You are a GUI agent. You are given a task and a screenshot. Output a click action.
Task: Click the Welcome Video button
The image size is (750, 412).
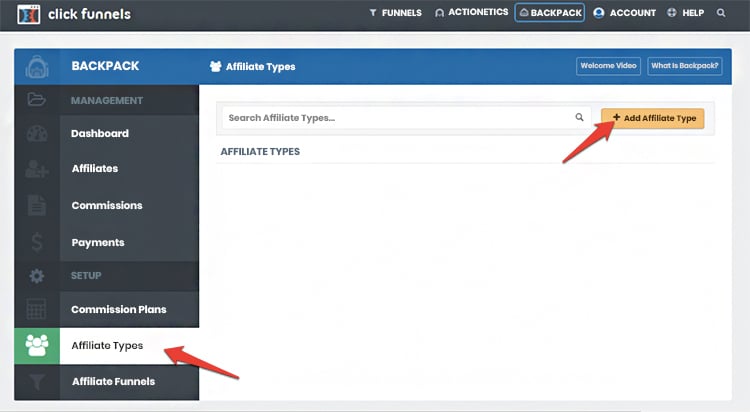coord(608,66)
